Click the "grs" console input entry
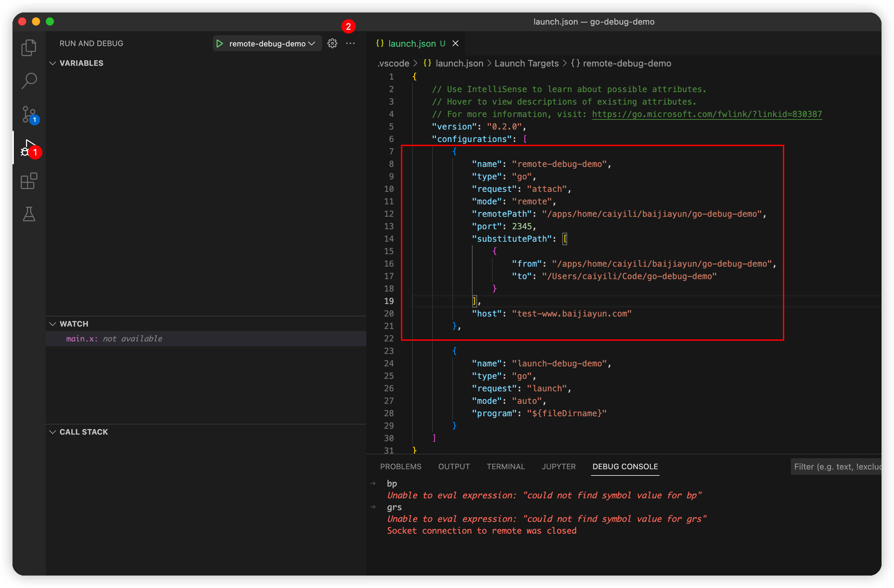 (x=394, y=507)
